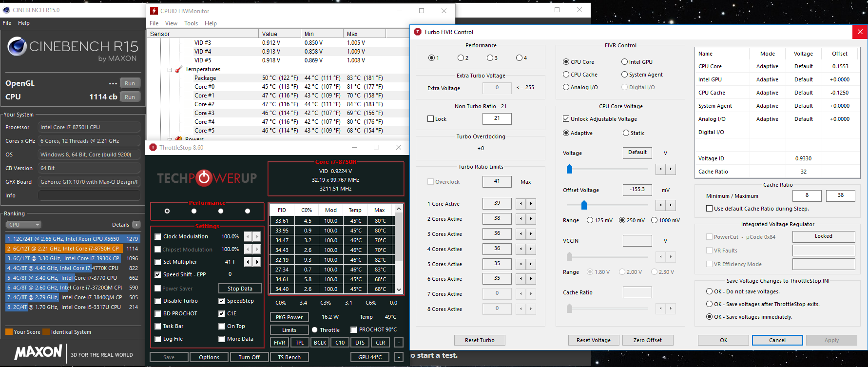The height and width of the screenshot is (367, 868).
Task: Run the Cinebench CPU test
Action: tap(130, 97)
